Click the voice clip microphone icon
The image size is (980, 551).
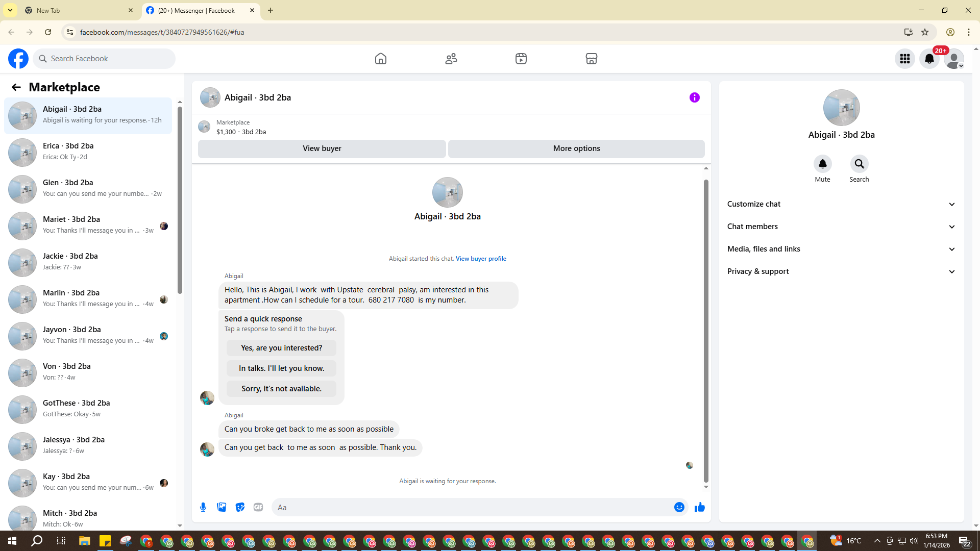(203, 507)
